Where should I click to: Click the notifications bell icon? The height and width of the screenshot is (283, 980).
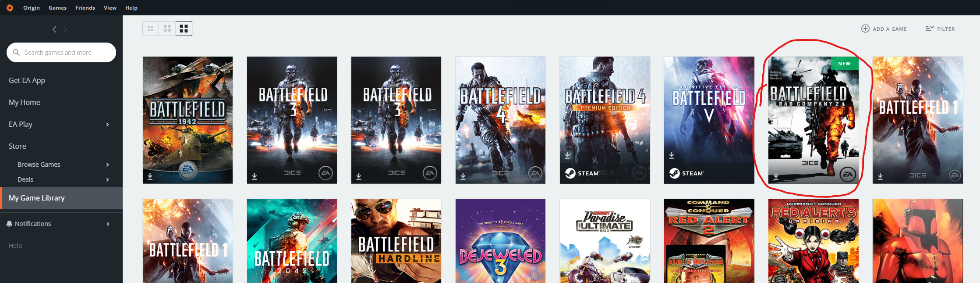9,224
